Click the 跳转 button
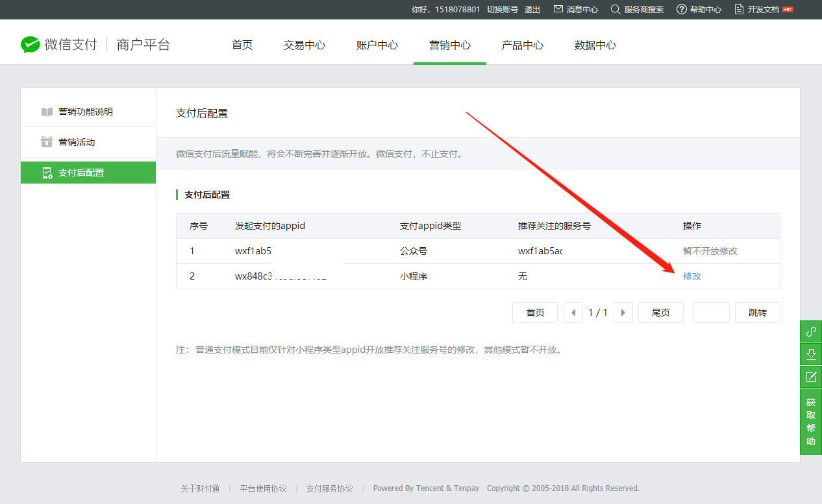Image resolution: width=822 pixels, height=504 pixels. 757,313
